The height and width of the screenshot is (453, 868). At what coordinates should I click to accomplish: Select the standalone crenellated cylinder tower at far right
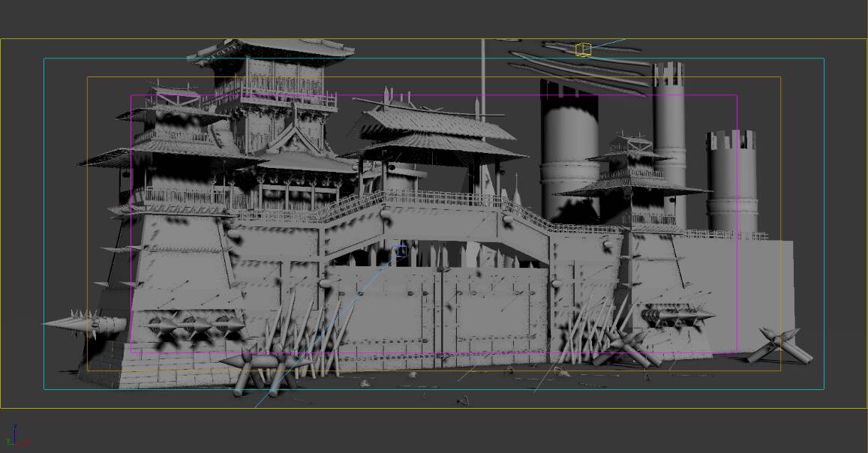(x=731, y=181)
